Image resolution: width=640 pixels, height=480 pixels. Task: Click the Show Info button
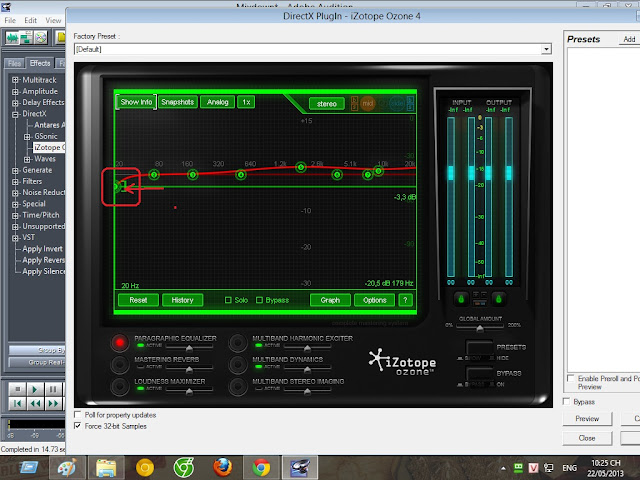(136, 102)
